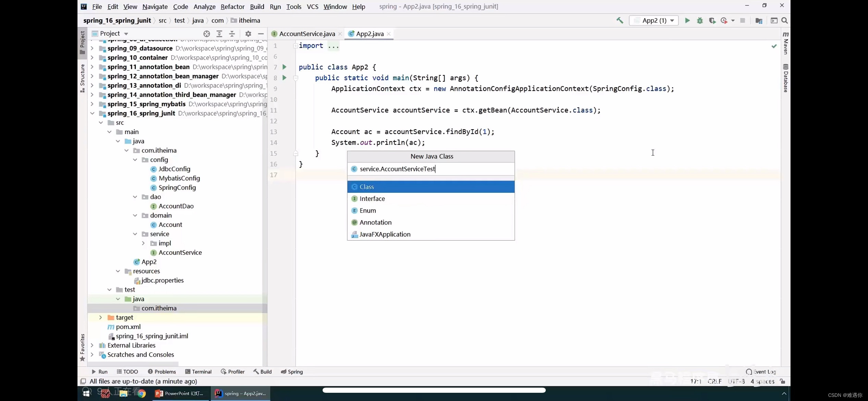
Task: Click the locate-file crosshair icon in Project panel
Action: [206, 34]
